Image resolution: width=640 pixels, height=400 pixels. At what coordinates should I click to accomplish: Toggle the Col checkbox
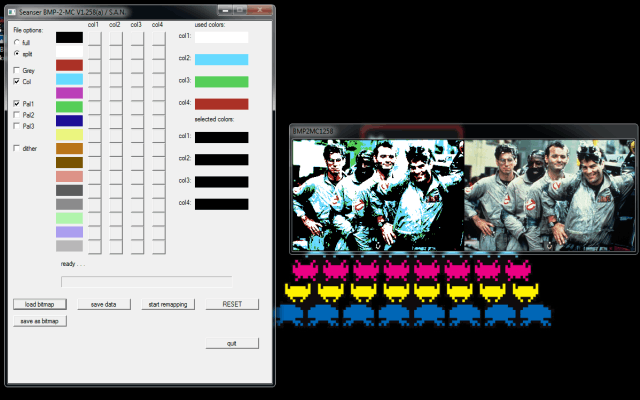[17, 81]
